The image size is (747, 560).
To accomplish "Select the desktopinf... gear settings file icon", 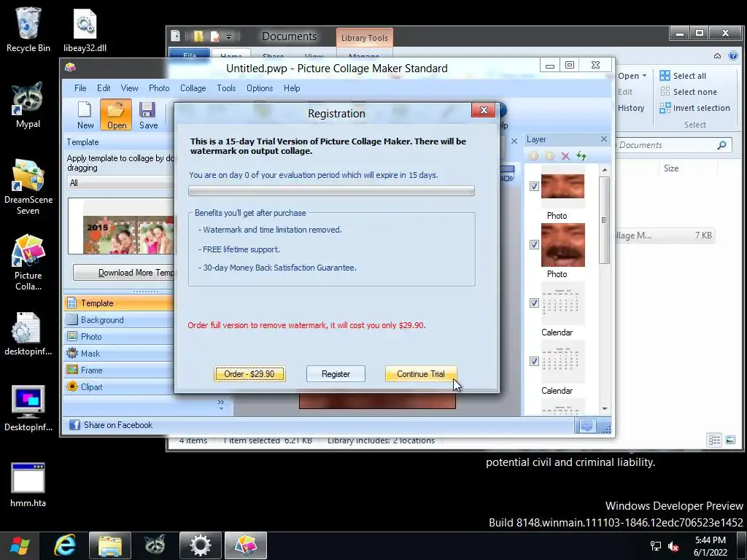I will tap(28, 334).
